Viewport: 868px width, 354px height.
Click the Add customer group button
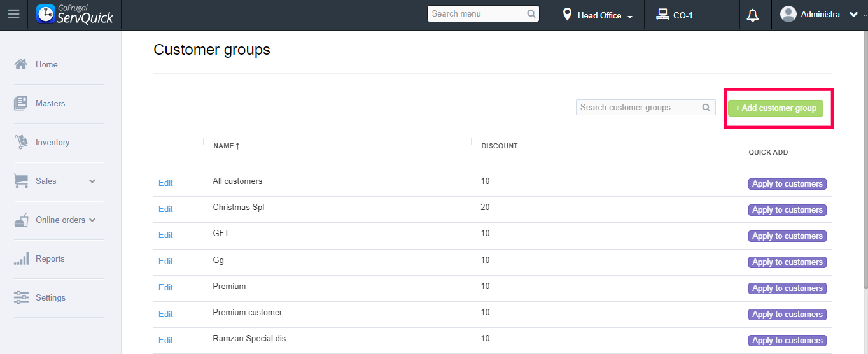point(776,108)
